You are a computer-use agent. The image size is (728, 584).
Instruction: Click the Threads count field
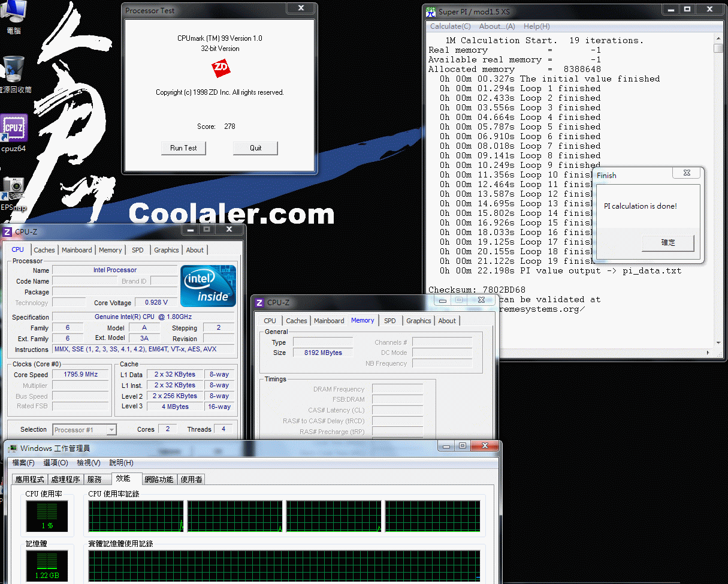(223, 429)
